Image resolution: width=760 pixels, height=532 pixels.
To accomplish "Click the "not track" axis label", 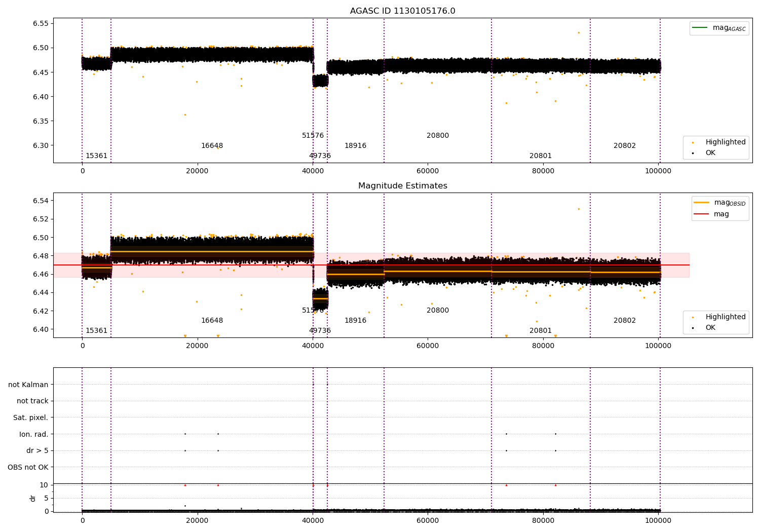I will point(32,401).
